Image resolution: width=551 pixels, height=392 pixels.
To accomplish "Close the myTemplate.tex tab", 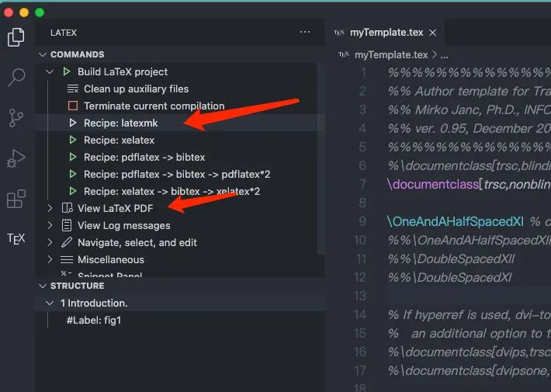I will point(433,33).
